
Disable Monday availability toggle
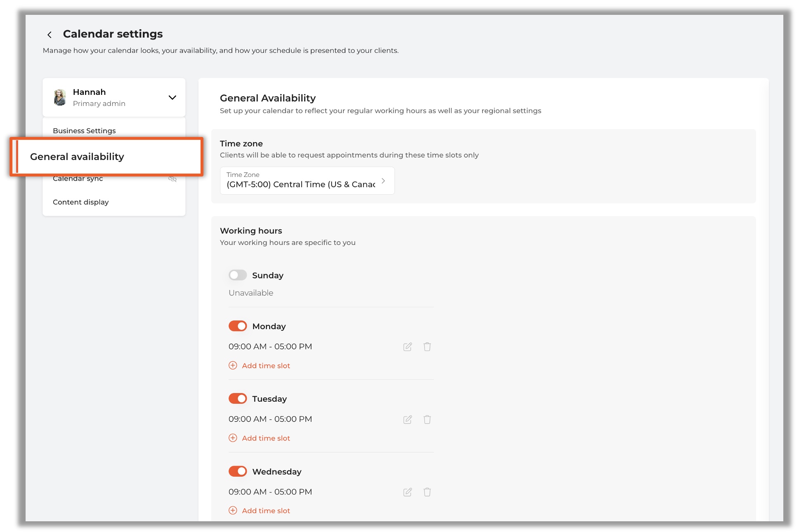click(238, 326)
